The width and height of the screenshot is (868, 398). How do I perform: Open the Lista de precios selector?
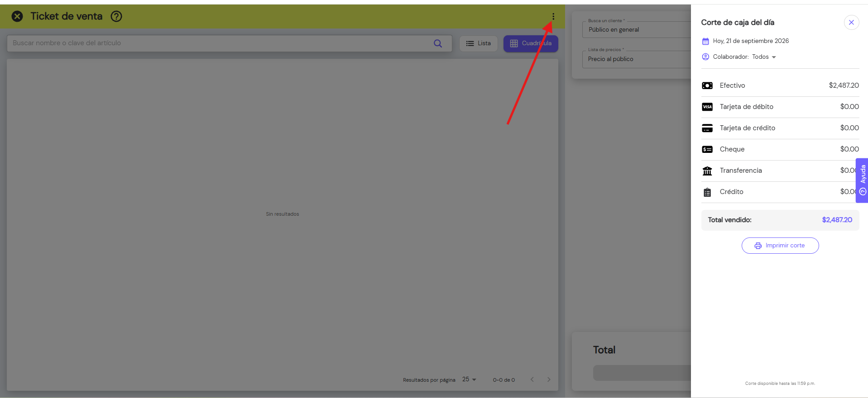pos(637,59)
